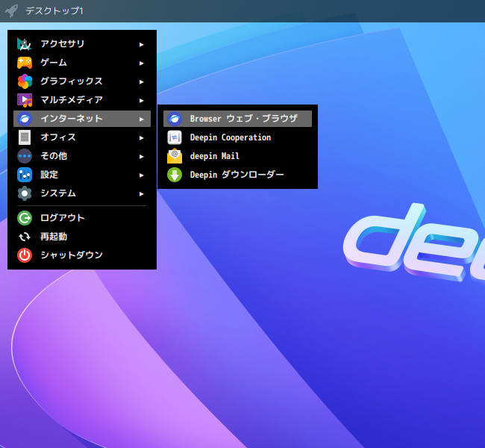Launch deepin Mail from submenu
This screenshot has height=448, width=485.
pyautogui.click(x=237, y=156)
